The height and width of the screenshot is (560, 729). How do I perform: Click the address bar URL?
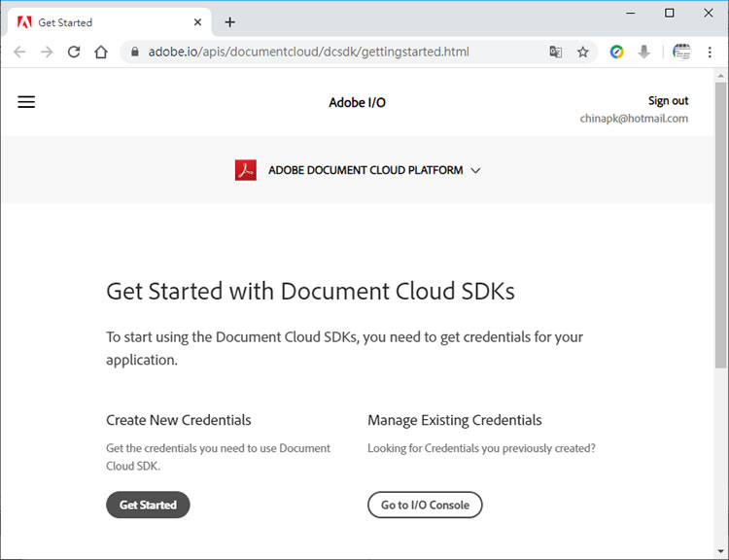309,52
